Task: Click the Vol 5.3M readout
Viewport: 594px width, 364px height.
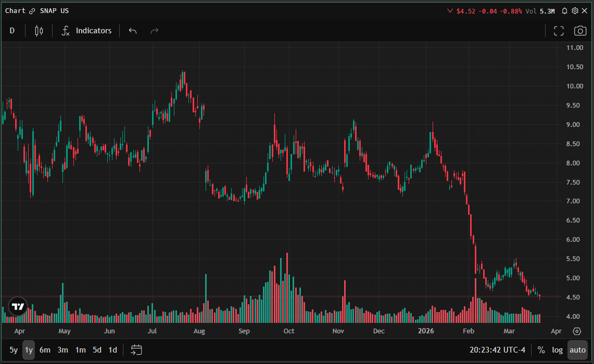Action: [x=540, y=11]
